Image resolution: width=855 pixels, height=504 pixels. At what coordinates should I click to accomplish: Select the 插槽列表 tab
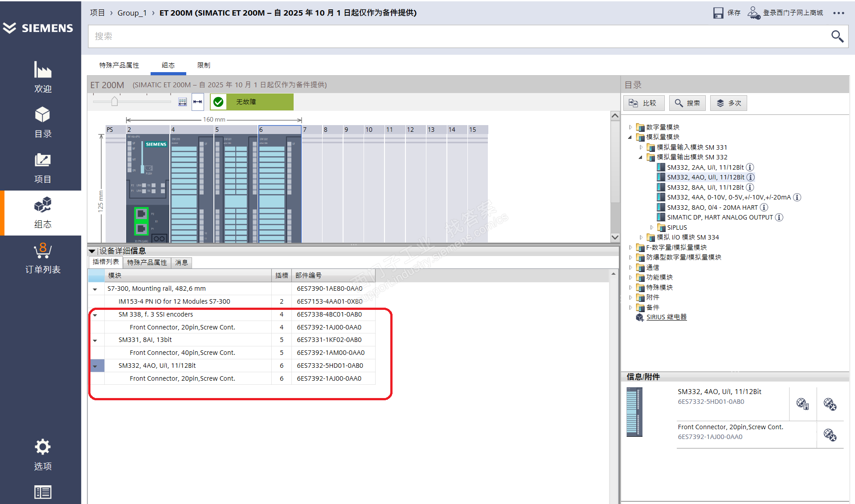106,262
